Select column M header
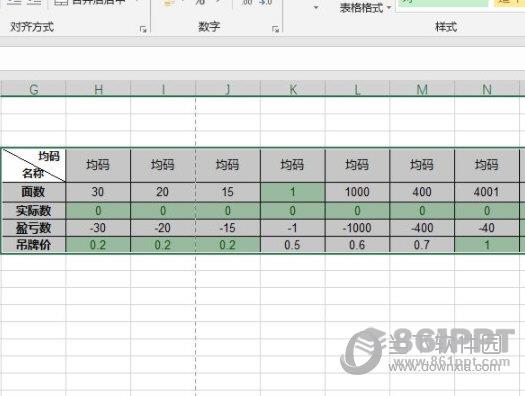Image resolution: width=525 pixels, height=396 pixels. pos(422,89)
